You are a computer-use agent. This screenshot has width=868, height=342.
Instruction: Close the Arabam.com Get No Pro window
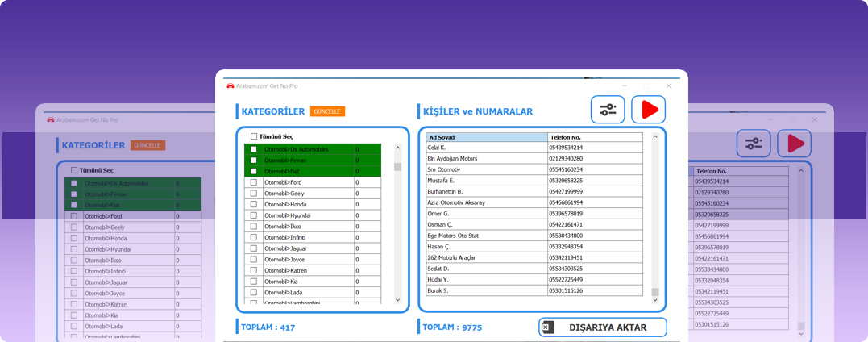tap(669, 86)
